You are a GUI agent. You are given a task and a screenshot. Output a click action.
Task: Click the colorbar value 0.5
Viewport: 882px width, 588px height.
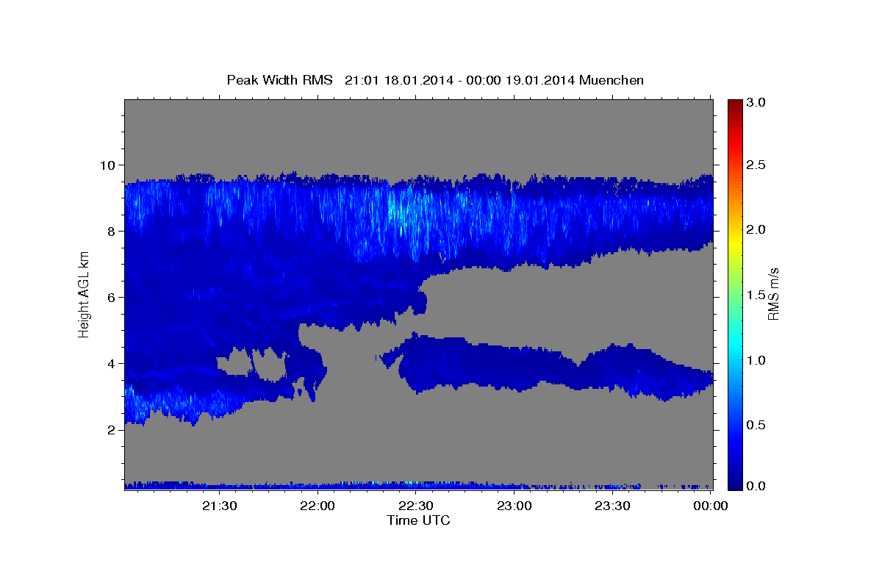(757, 425)
